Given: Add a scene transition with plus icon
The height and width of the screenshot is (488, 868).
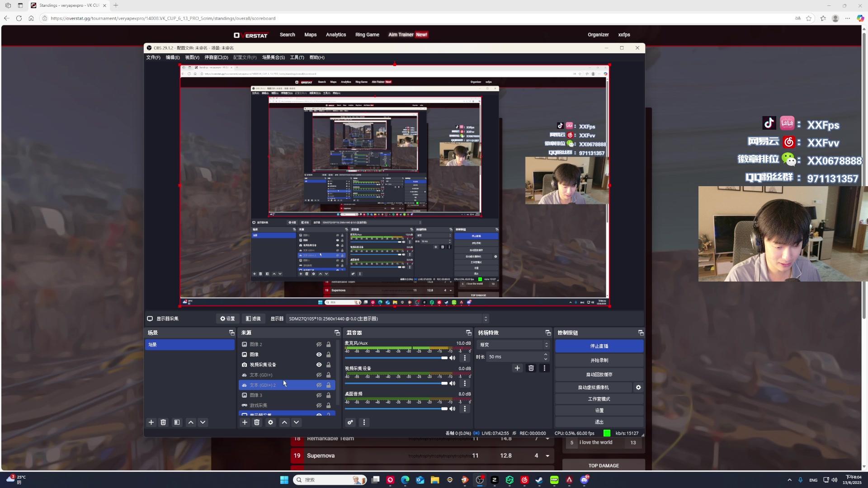Looking at the screenshot, I should [517, 368].
